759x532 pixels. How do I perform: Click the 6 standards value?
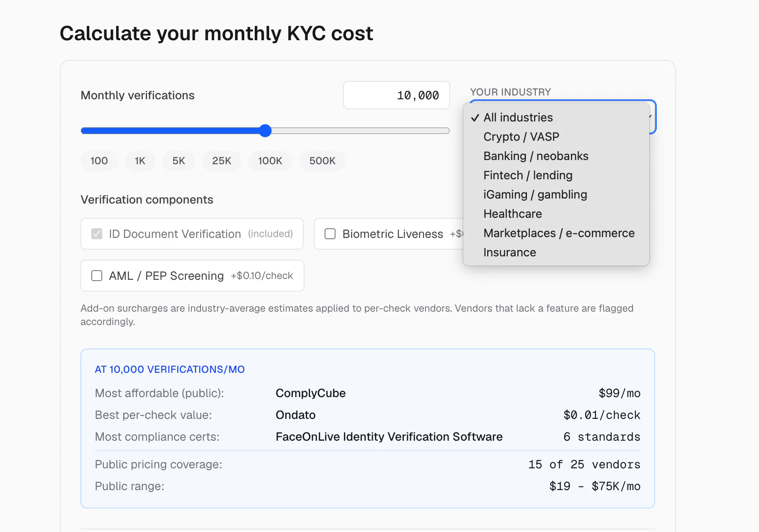[x=602, y=436]
